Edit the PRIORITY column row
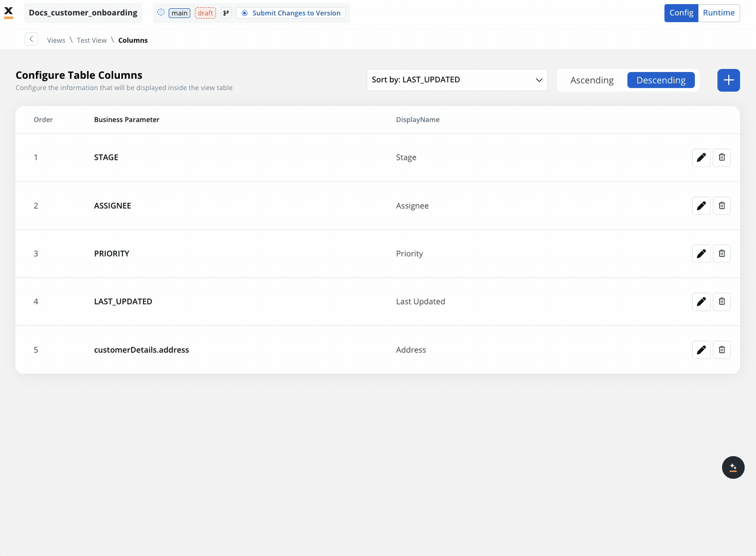The width and height of the screenshot is (756, 556). click(x=701, y=254)
